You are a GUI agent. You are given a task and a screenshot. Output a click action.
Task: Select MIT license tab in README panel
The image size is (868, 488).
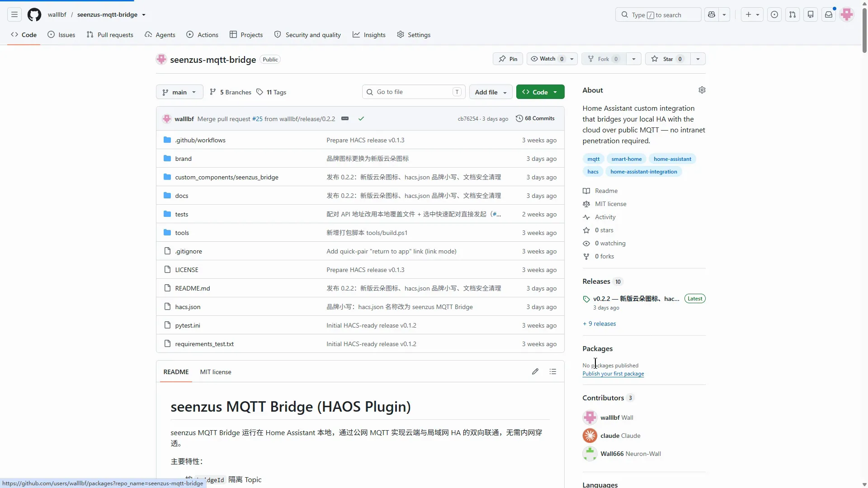point(216,372)
